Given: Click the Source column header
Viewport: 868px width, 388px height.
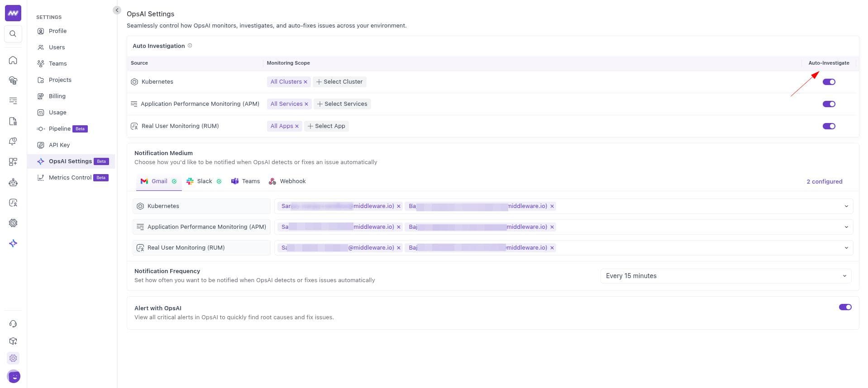Looking at the screenshot, I should coord(139,63).
